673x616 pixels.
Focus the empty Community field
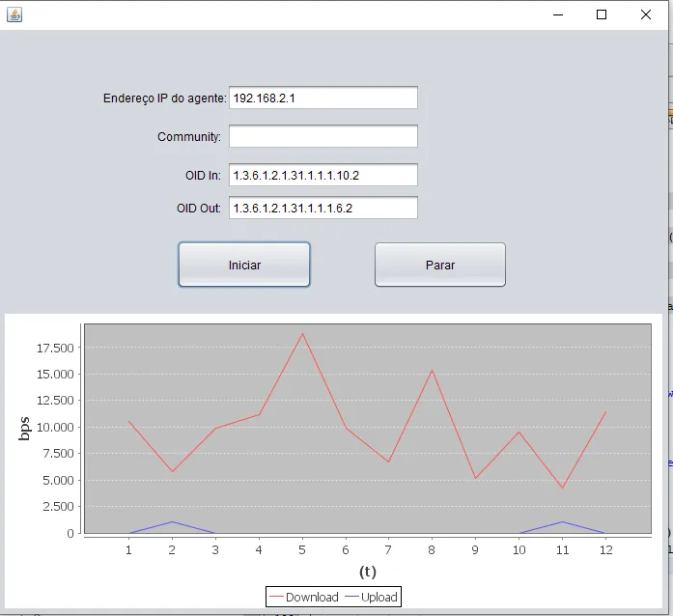click(323, 136)
